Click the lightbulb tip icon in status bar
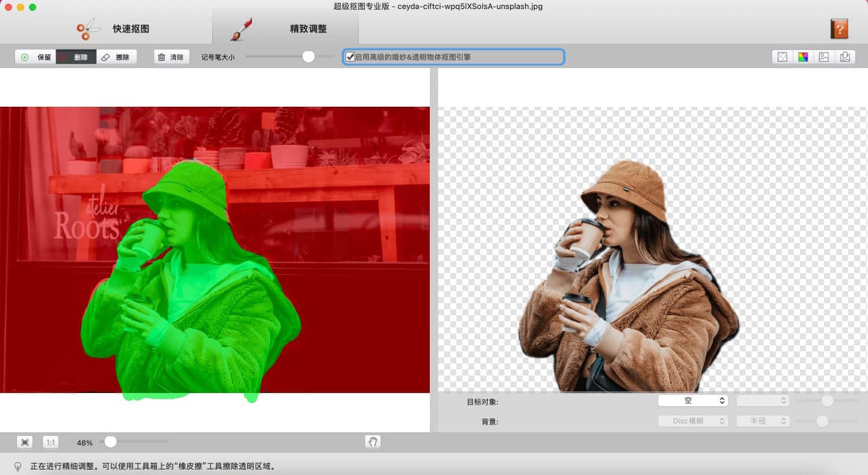This screenshot has height=475, width=868. [18, 466]
